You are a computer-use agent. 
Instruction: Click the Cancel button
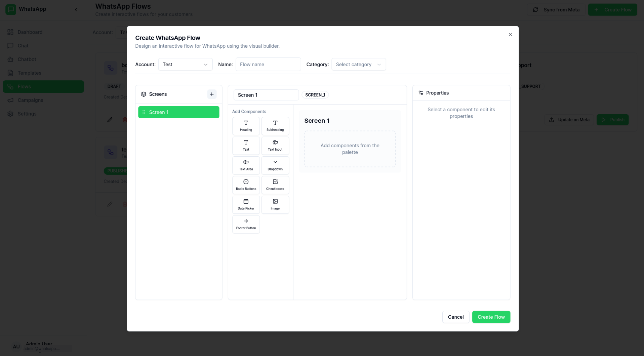click(x=455, y=317)
